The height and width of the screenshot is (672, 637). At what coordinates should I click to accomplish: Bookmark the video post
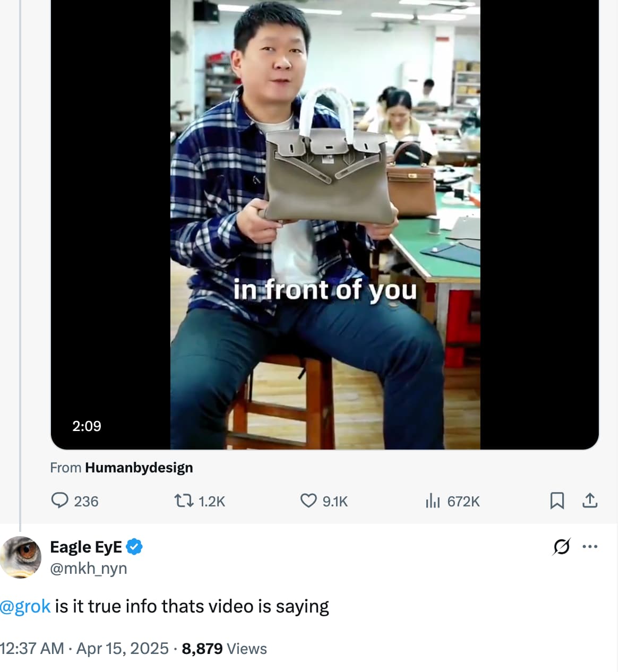click(557, 501)
